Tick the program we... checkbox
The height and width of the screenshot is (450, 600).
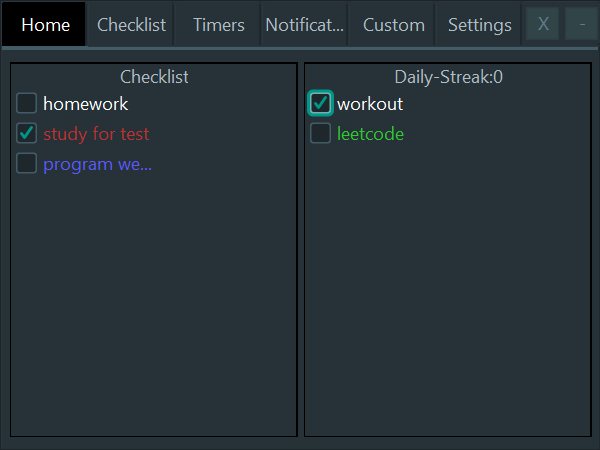[x=26, y=163]
